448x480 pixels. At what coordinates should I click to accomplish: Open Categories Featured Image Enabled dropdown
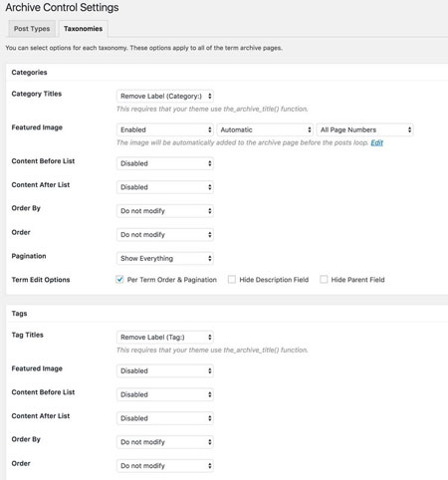point(165,129)
